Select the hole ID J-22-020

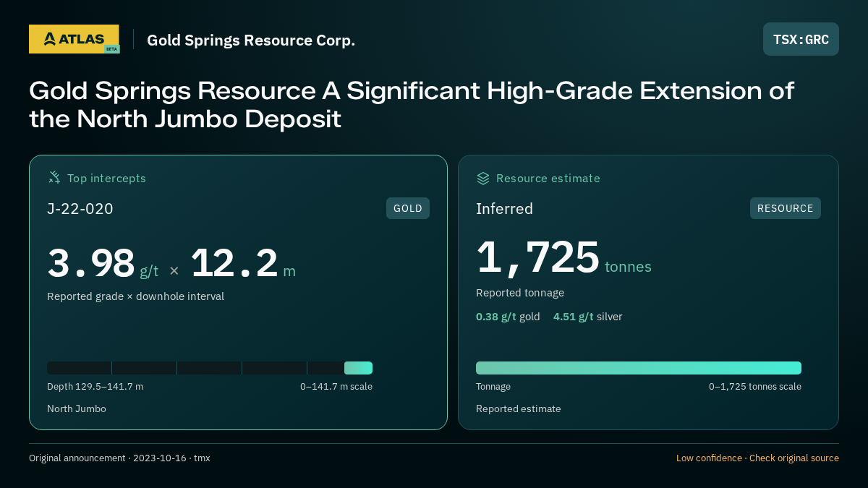[80, 209]
